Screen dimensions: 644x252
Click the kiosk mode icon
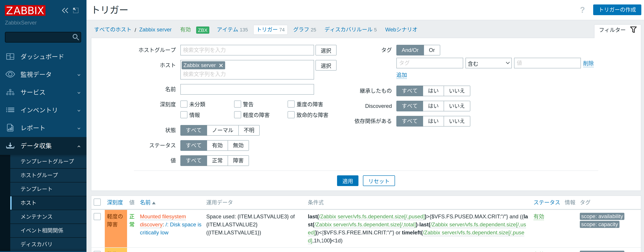pos(76,10)
